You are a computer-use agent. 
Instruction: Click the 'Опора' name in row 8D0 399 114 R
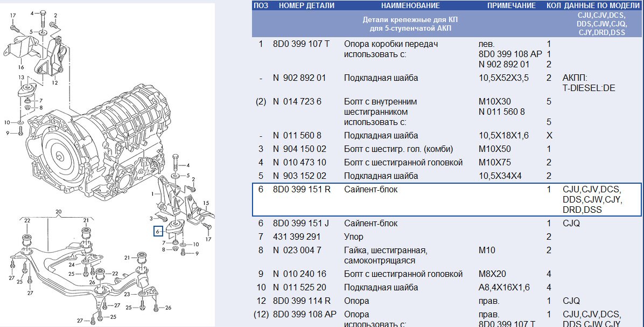coord(356,301)
